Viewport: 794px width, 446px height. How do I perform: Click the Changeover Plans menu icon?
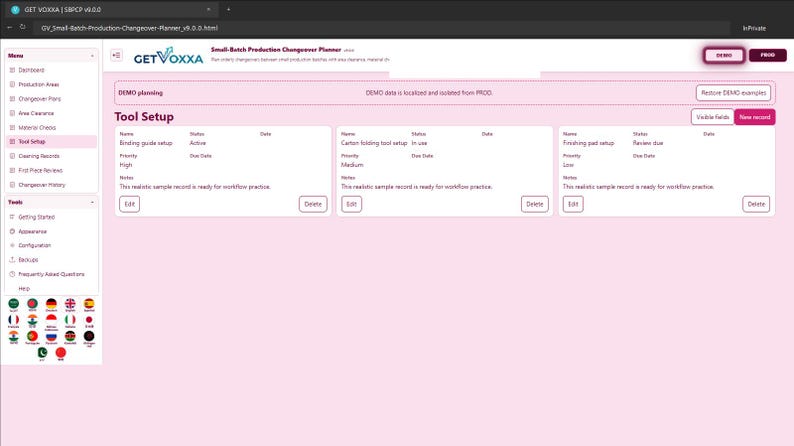12,99
